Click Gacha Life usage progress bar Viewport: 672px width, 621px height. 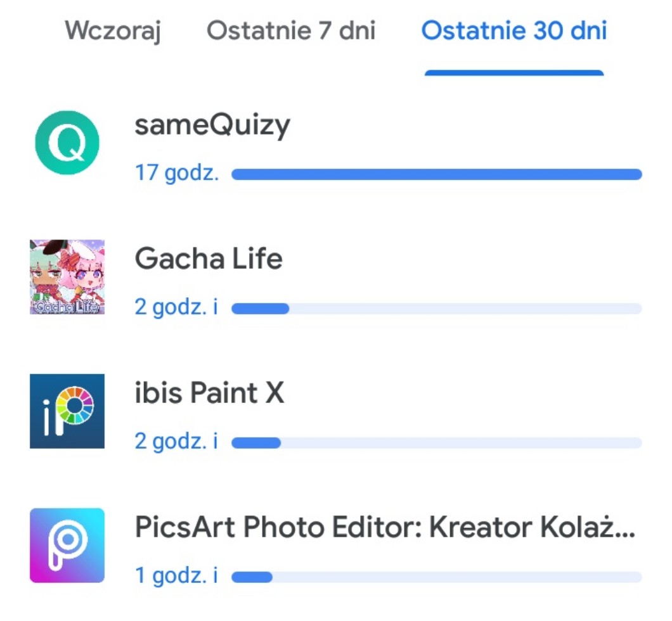pyautogui.click(x=437, y=309)
